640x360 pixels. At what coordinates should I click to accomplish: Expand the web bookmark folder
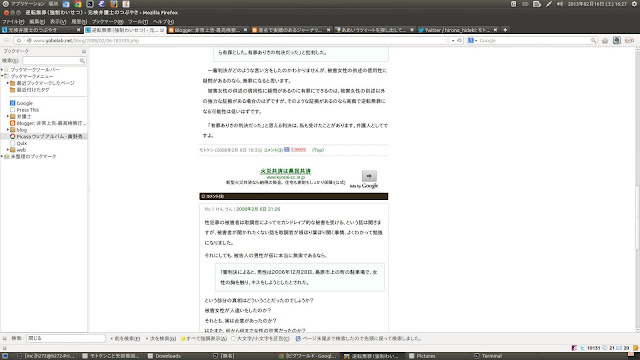pyautogui.click(x=7, y=150)
